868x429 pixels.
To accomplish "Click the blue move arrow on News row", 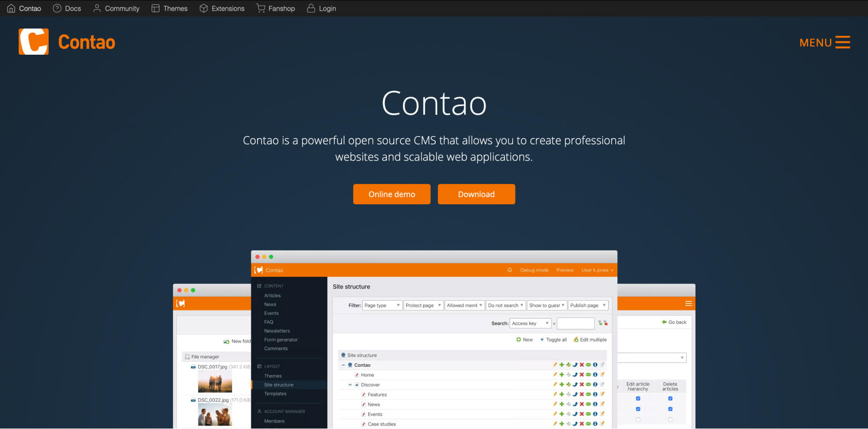I will point(575,404).
